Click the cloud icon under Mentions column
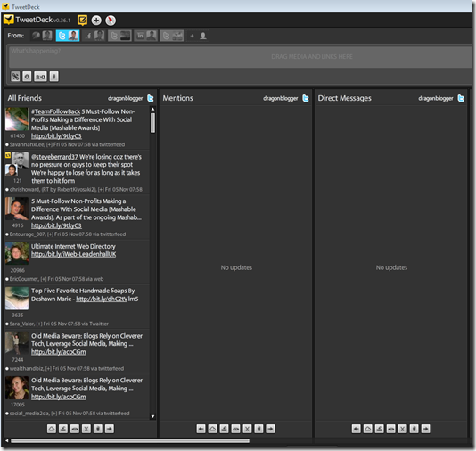The image size is (476, 451). (x=212, y=429)
